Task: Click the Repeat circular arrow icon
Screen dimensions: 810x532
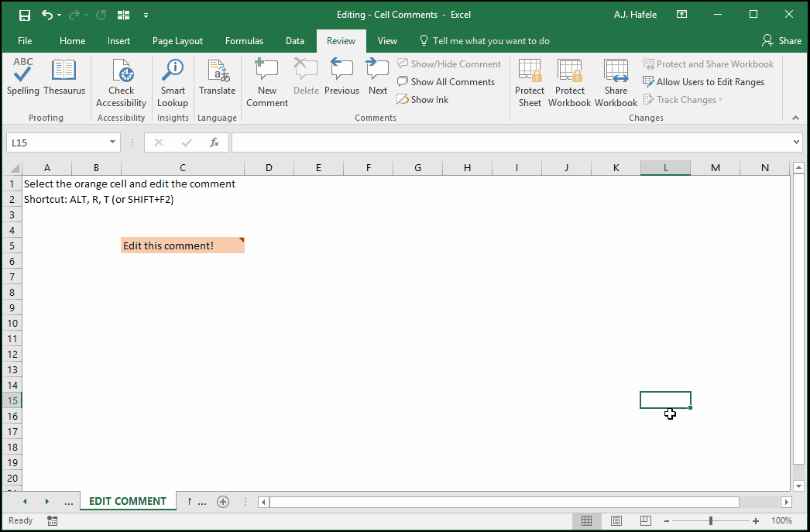Action: [x=101, y=15]
